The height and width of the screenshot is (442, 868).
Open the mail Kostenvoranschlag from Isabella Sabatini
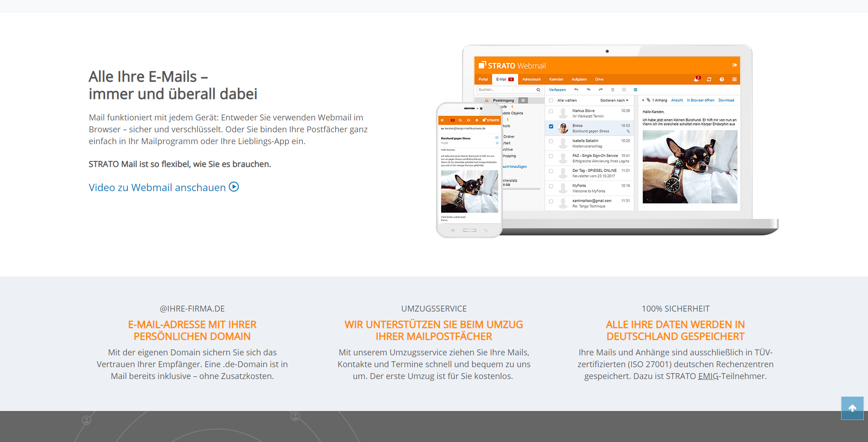point(589,144)
